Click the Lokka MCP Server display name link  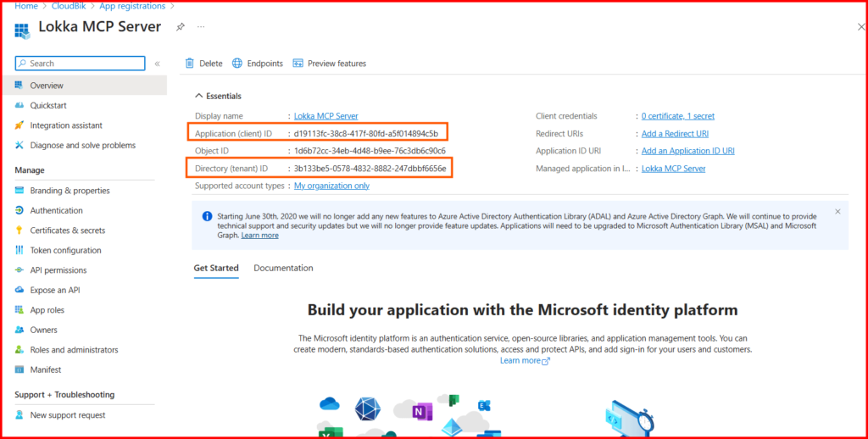[x=326, y=116]
